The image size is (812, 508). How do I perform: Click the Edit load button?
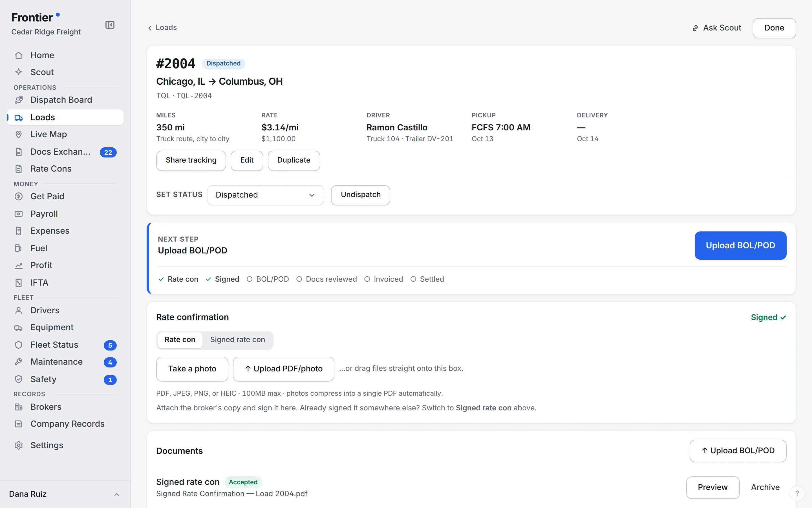[247, 160]
